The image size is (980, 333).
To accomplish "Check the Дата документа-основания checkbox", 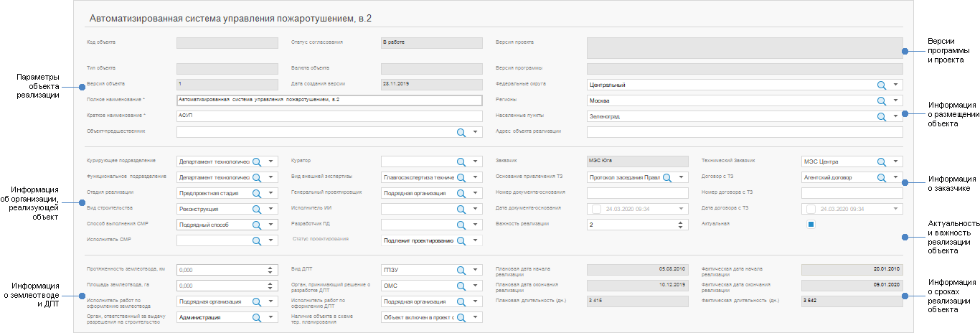I will (595, 209).
